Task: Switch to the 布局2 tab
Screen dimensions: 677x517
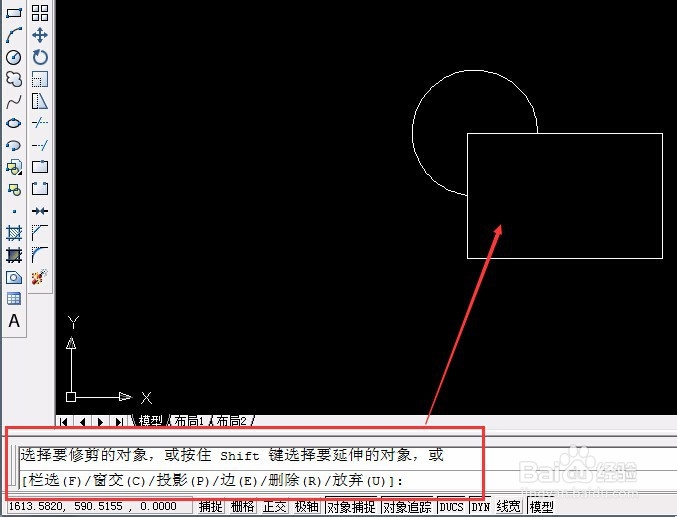Action: [x=231, y=421]
